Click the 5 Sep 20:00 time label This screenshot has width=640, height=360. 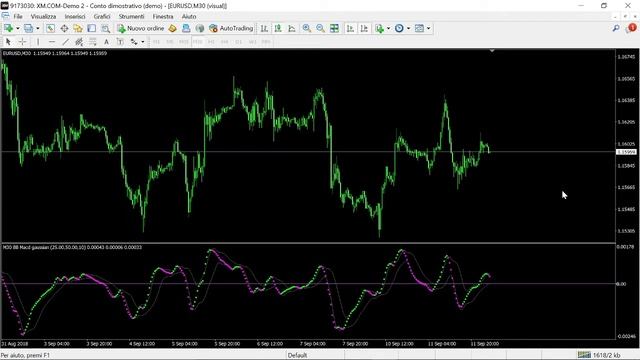coord(227,344)
